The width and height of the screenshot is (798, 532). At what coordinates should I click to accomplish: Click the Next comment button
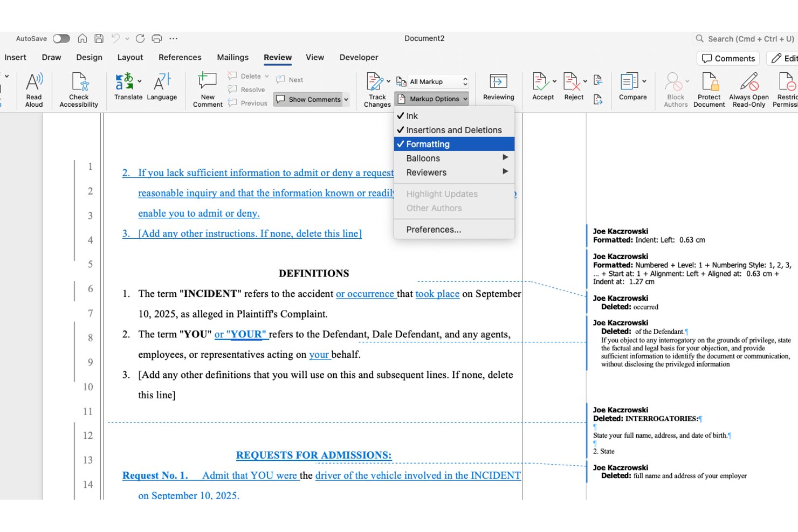pos(290,80)
